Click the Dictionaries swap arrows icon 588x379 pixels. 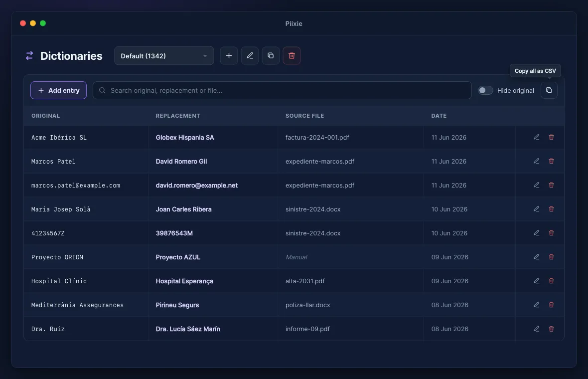pyautogui.click(x=29, y=55)
